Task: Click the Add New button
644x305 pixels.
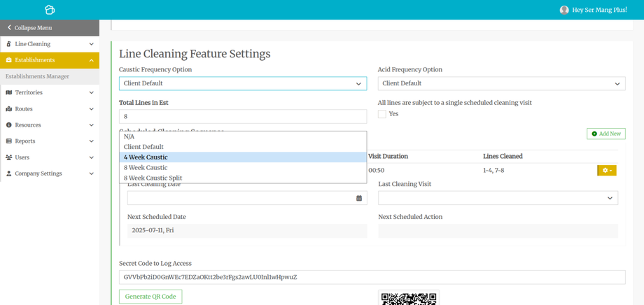Action: (605, 134)
